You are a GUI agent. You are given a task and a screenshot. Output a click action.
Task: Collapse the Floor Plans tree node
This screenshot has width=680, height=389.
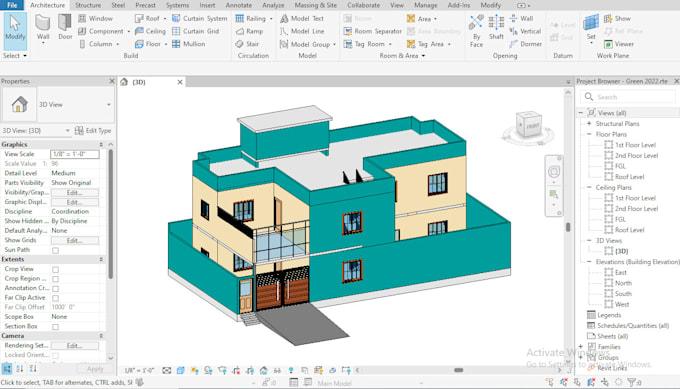click(x=589, y=134)
